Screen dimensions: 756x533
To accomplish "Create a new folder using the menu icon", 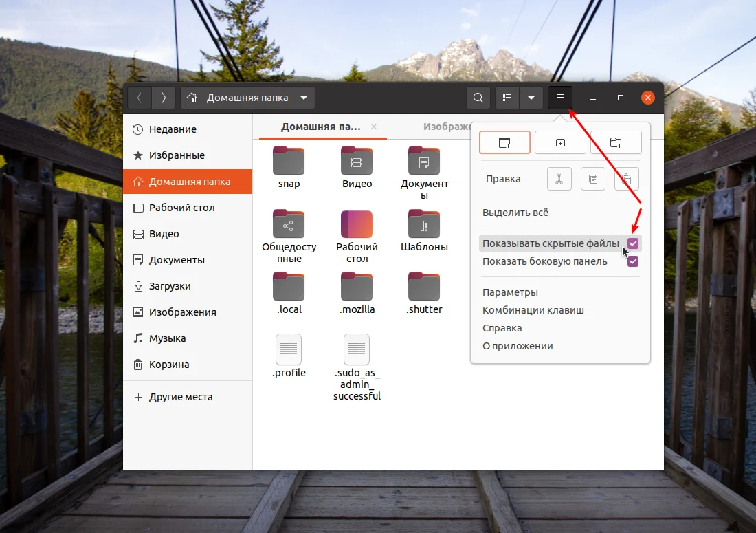I will (616, 142).
